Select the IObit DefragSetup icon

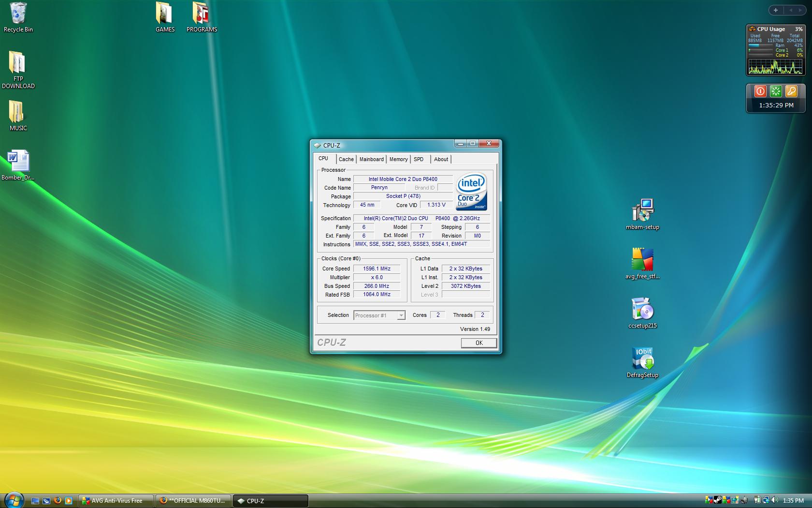click(x=642, y=362)
